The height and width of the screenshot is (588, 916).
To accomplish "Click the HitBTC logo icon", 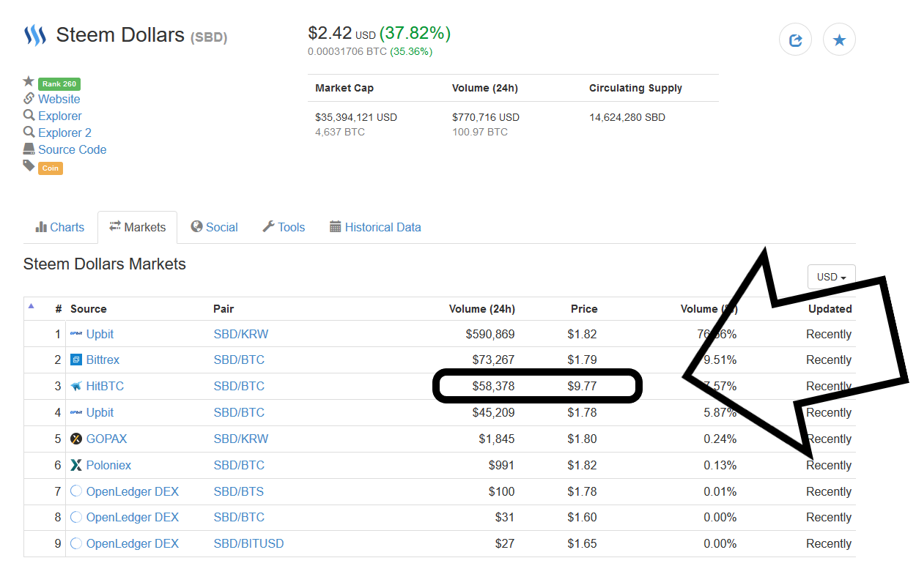I will coord(76,386).
